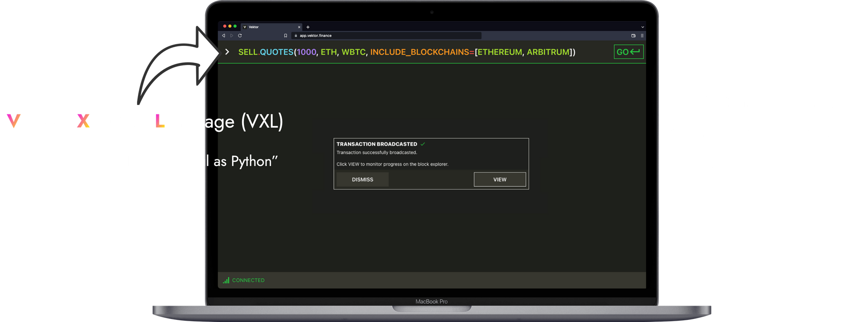Focus the SELL.QUOTES command input
Screen dimensions: 868x322
pyautogui.click(x=407, y=52)
